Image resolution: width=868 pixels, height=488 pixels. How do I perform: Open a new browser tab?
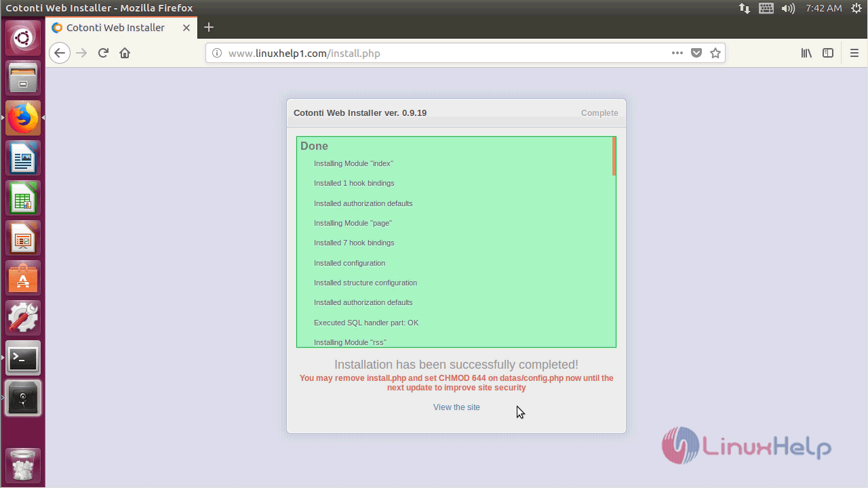(209, 27)
